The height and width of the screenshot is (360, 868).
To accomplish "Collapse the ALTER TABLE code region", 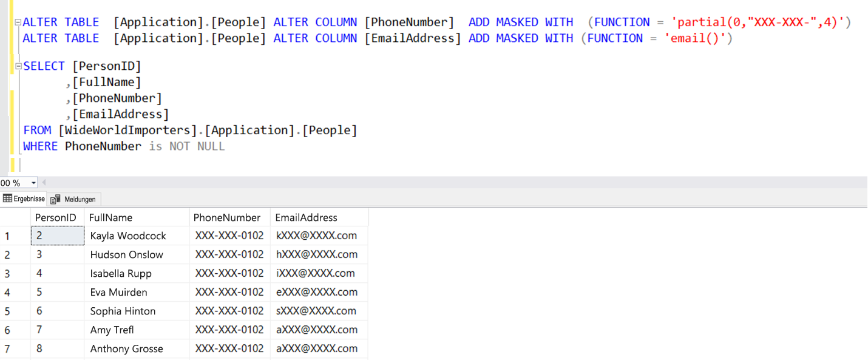I will pyautogui.click(x=17, y=21).
